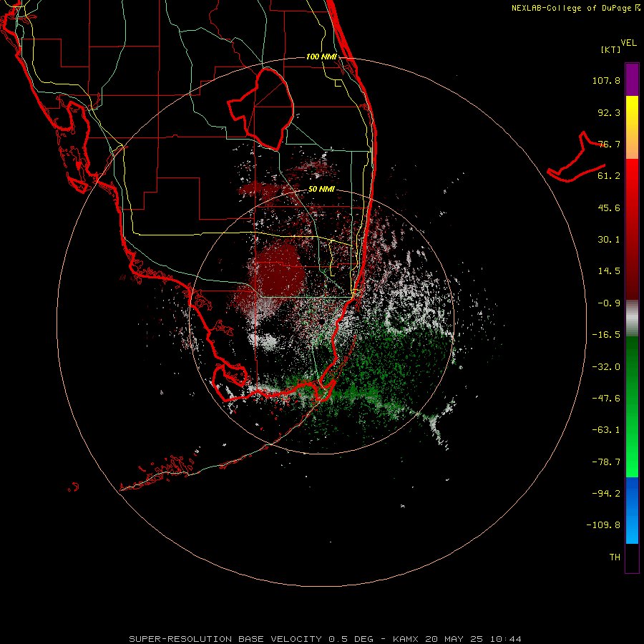Click the 107.8 value on the velocity scale
The width and height of the screenshot is (644, 644).
tap(606, 80)
